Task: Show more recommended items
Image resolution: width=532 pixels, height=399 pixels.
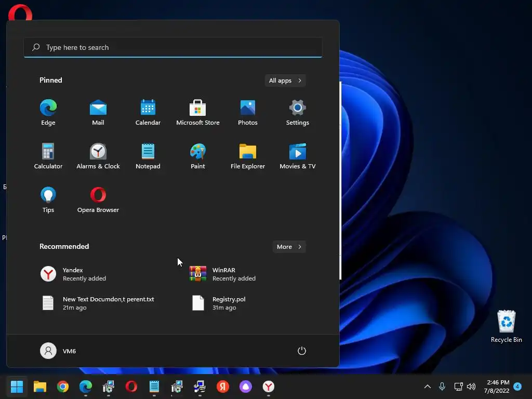Action: pyautogui.click(x=289, y=247)
